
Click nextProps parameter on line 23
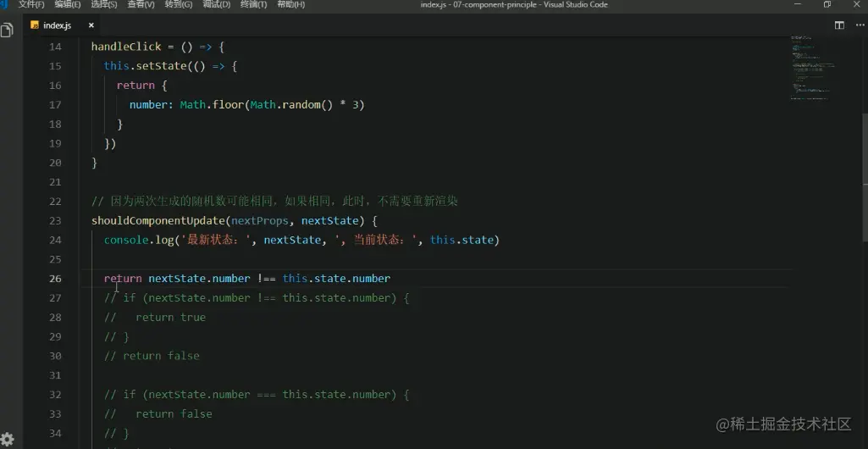click(260, 220)
